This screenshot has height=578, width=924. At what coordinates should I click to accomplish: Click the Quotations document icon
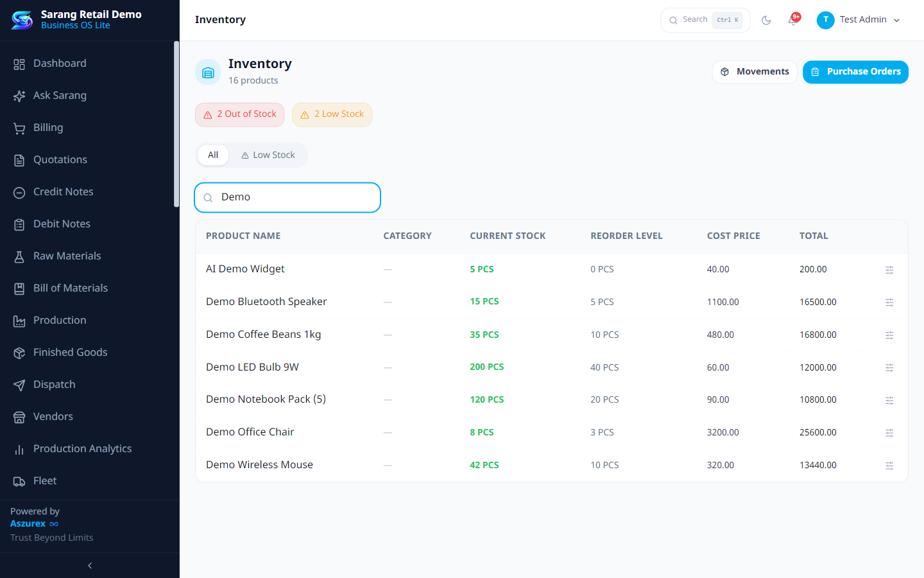[x=19, y=160]
